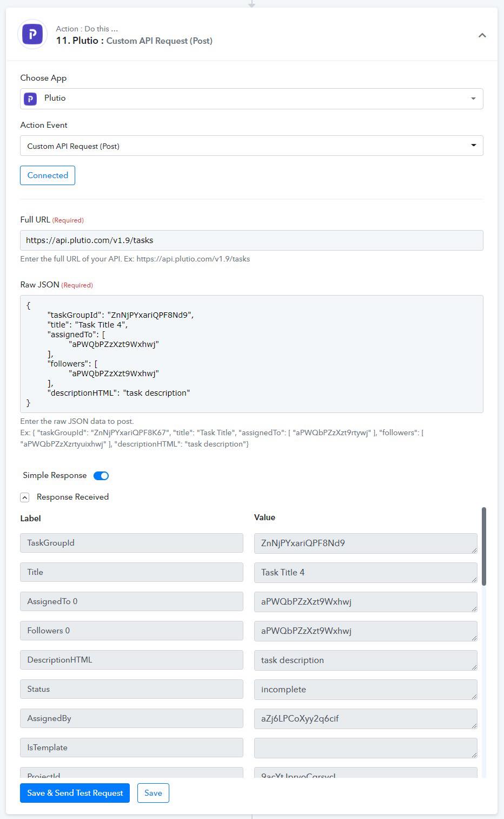Click the resize handle of the Status value box
This screenshot has height=819, width=504.
click(474, 696)
